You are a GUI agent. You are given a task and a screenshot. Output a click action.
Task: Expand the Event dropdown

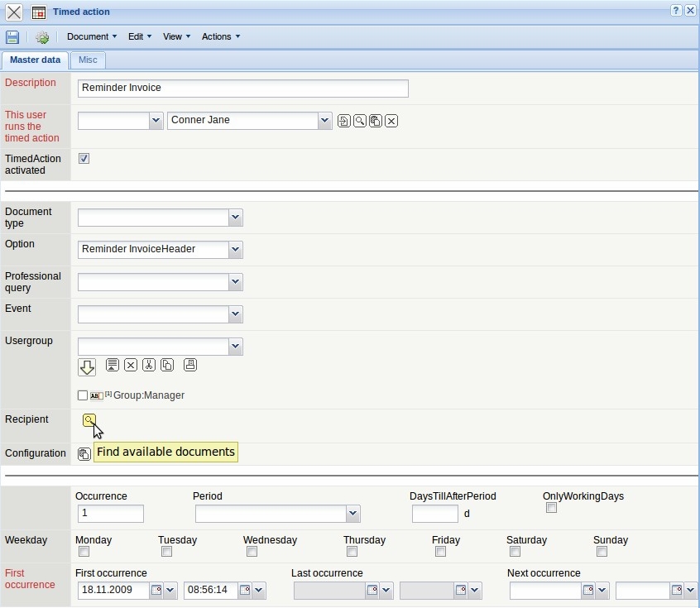235,314
